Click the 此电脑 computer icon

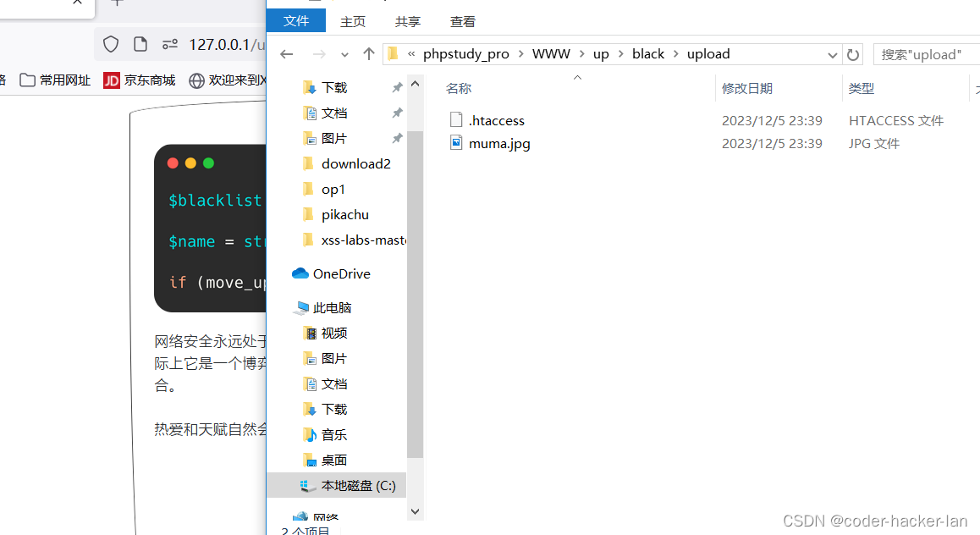tap(302, 307)
